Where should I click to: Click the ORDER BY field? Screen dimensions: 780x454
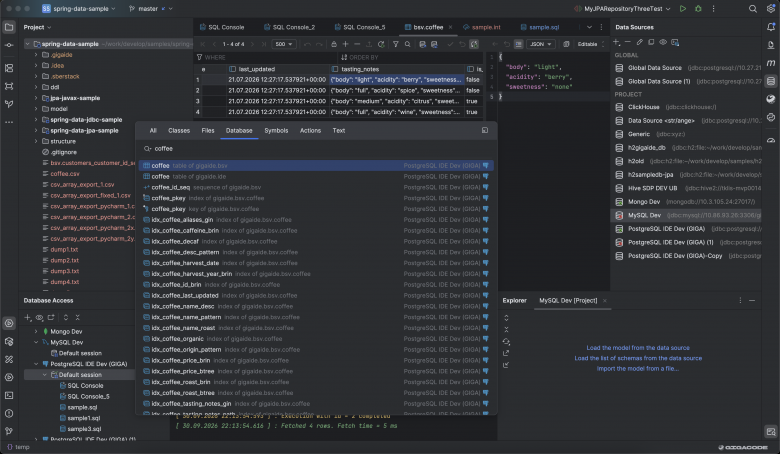(x=410, y=57)
